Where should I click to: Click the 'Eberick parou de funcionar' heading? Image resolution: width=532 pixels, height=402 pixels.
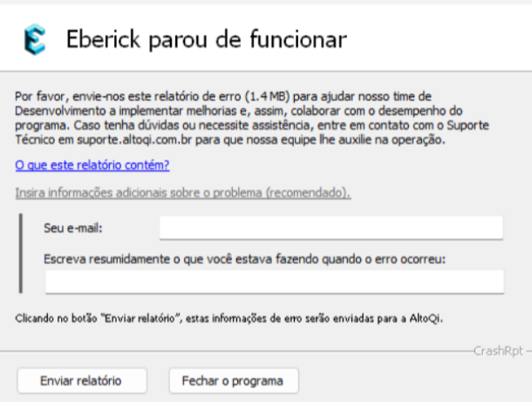pos(207,39)
